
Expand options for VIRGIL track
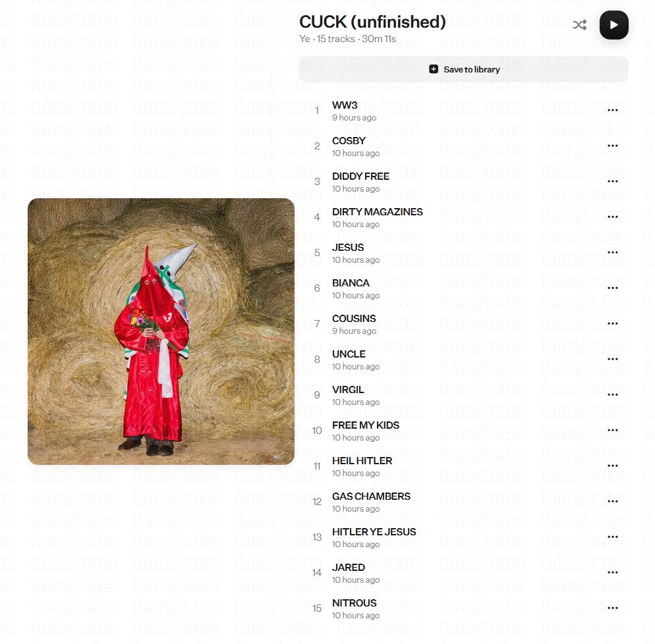coord(612,394)
